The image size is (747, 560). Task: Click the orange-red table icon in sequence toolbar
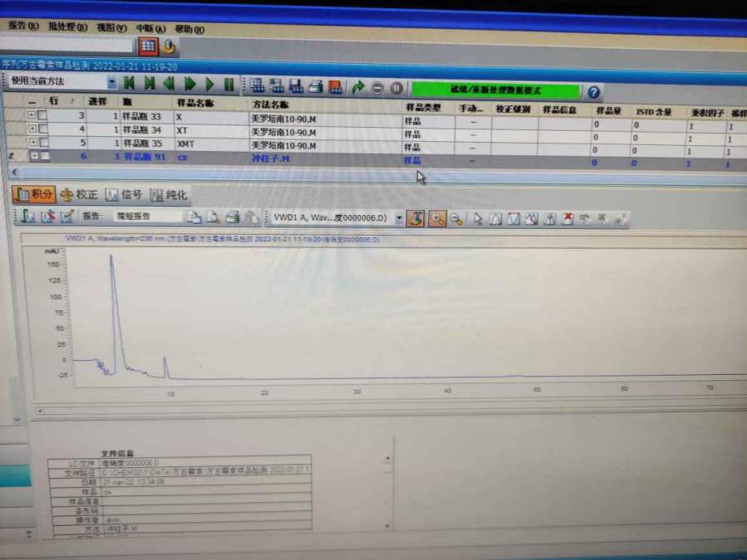(335, 87)
